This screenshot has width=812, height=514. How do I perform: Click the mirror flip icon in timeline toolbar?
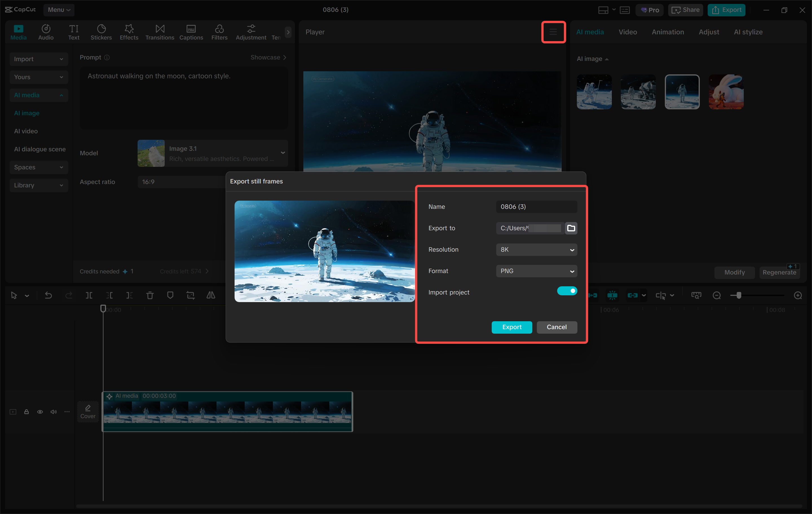click(211, 296)
